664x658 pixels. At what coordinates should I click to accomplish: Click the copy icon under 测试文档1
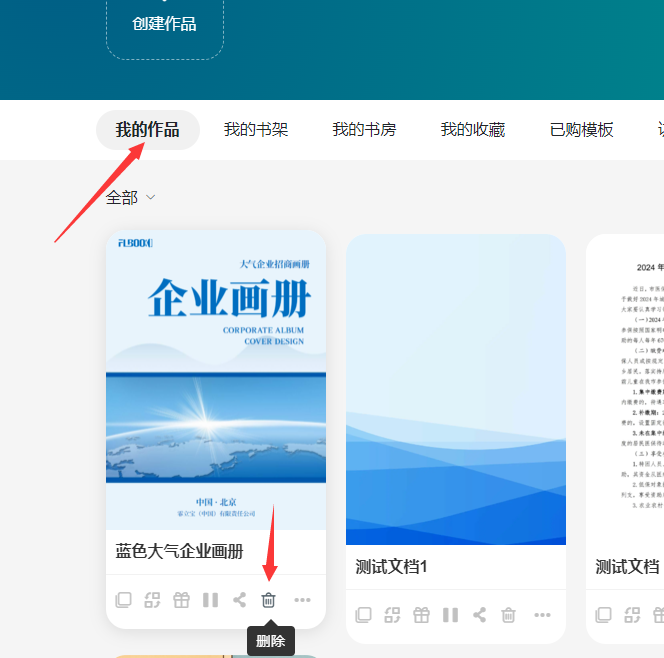pos(363,615)
